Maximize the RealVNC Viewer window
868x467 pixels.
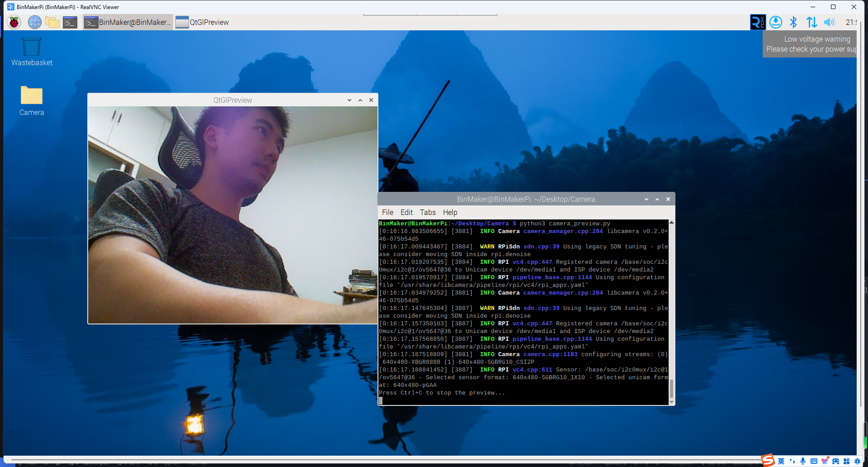point(833,7)
